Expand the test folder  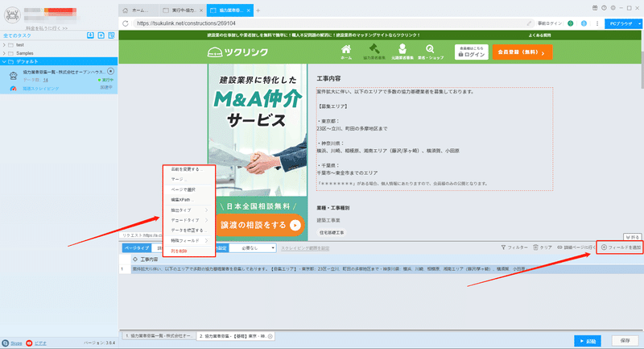click(4, 45)
